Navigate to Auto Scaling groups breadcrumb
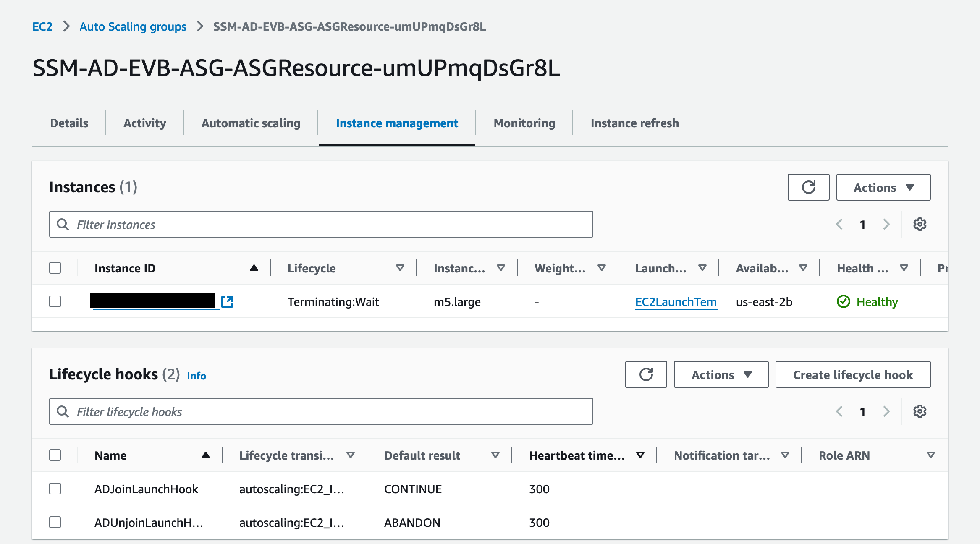This screenshot has height=544, width=980. 133,26
